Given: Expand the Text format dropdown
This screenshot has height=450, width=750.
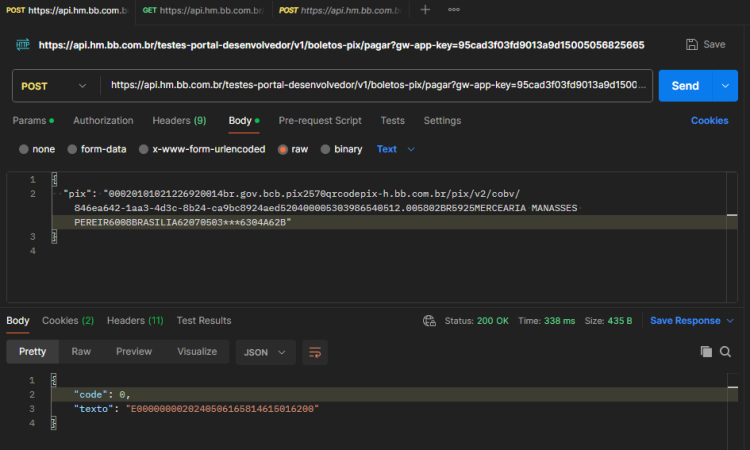Looking at the screenshot, I should click(x=396, y=149).
